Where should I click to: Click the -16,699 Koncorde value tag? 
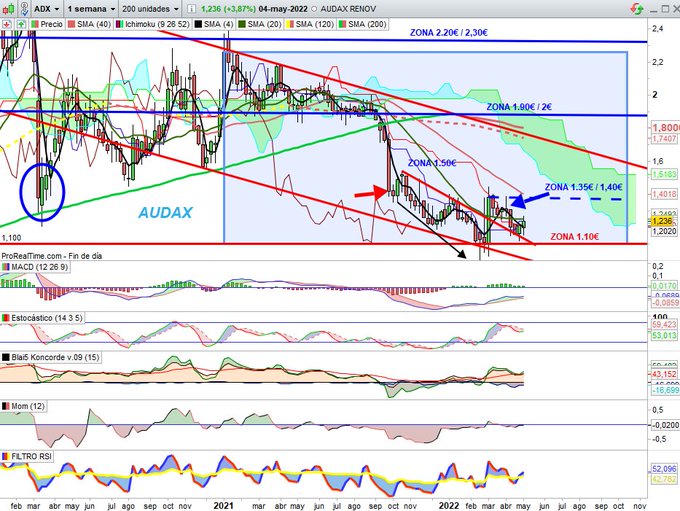point(665,390)
